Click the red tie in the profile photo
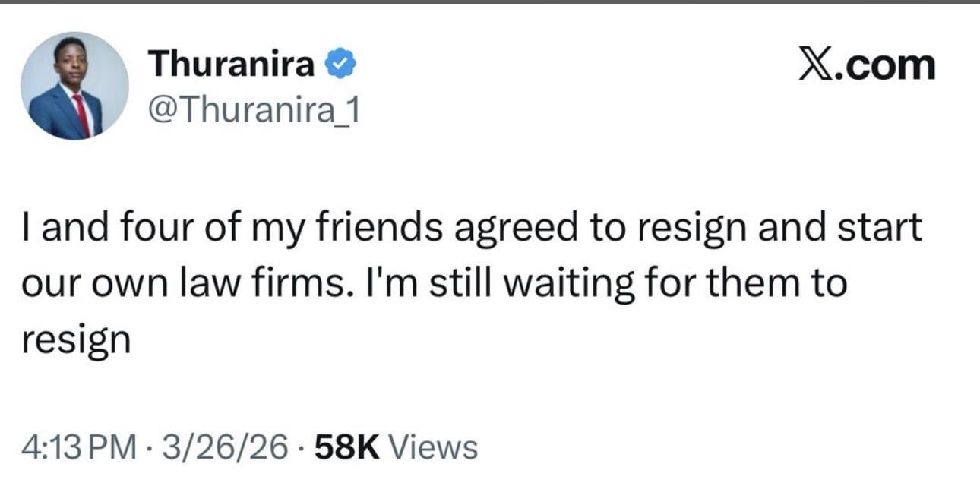The height and width of the screenshot is (486, 980). point(81,115)
